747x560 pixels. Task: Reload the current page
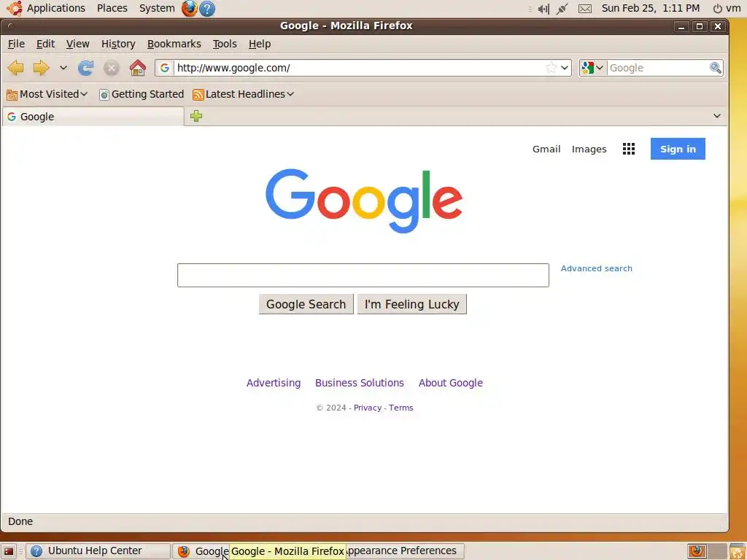86,68
